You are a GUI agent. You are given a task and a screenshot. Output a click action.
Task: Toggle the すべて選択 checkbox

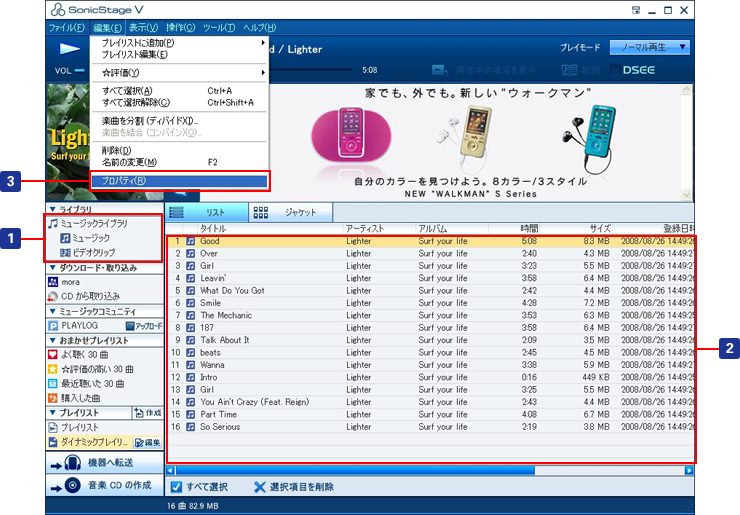click(x=175, y=487)
